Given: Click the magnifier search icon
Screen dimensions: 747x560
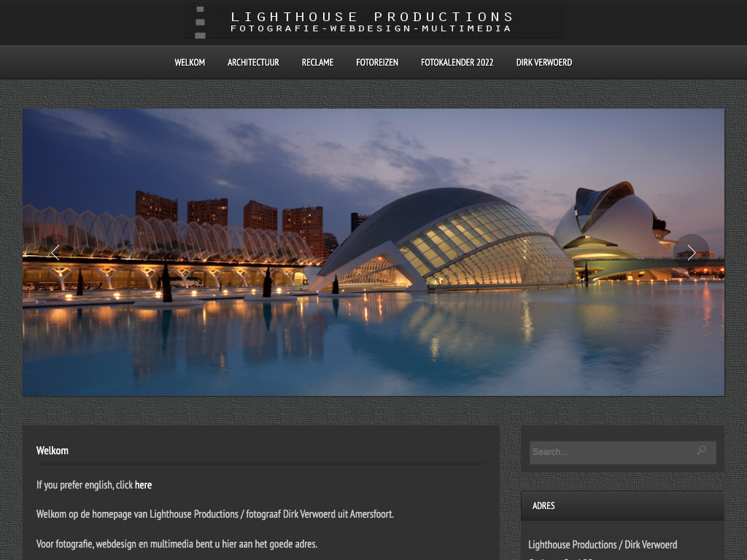Looking at the screenshot, I should (x=701, y=451).
